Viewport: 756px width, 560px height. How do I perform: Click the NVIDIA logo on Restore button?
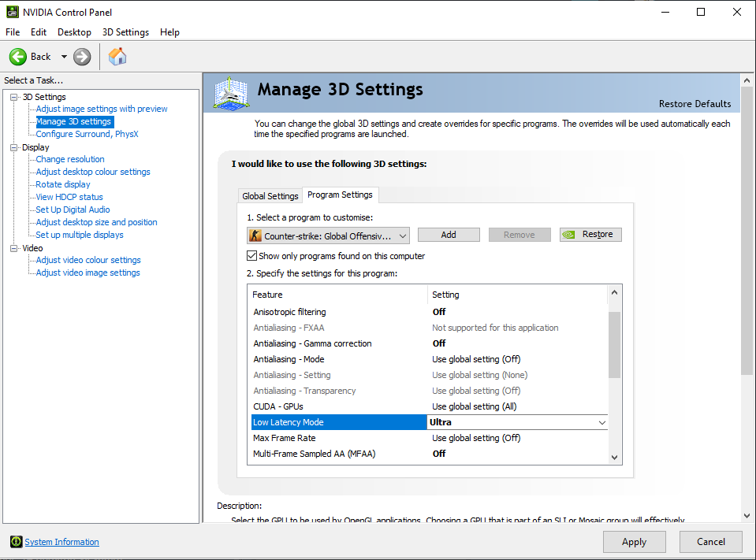coord(571,235)
